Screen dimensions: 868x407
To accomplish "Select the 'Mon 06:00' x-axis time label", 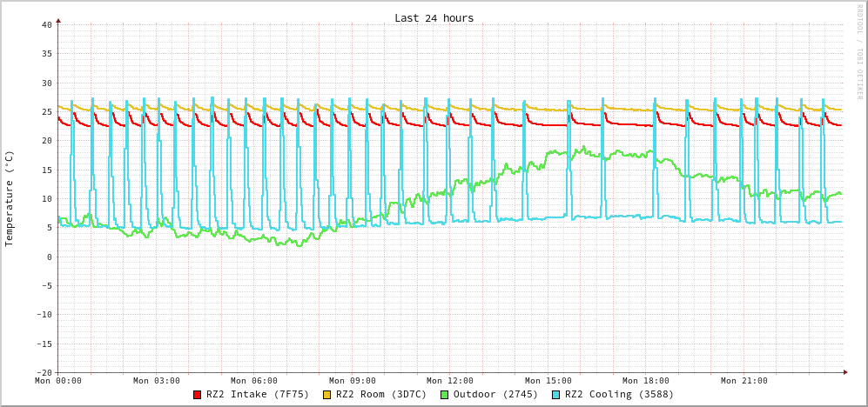I will point(254,381).
